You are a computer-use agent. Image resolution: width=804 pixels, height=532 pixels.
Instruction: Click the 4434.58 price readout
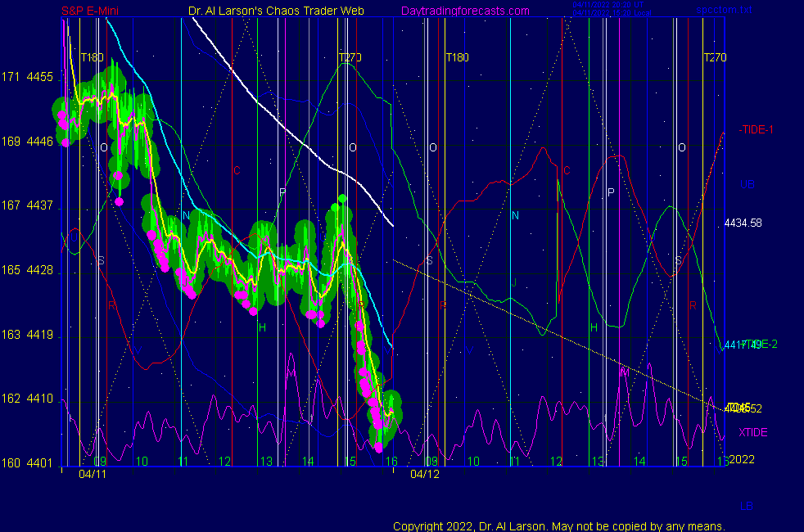[x=743, y=223]
